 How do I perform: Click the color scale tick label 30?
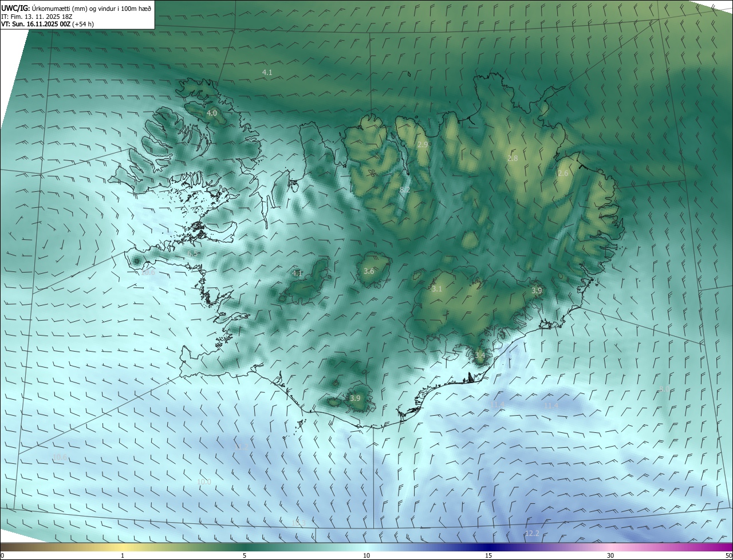(x=610, y=555)
